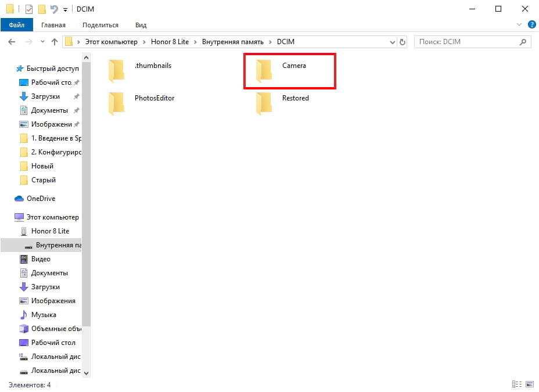
Task: Expand the ribbon with chevron arrow
Action: tap(520, 25)
